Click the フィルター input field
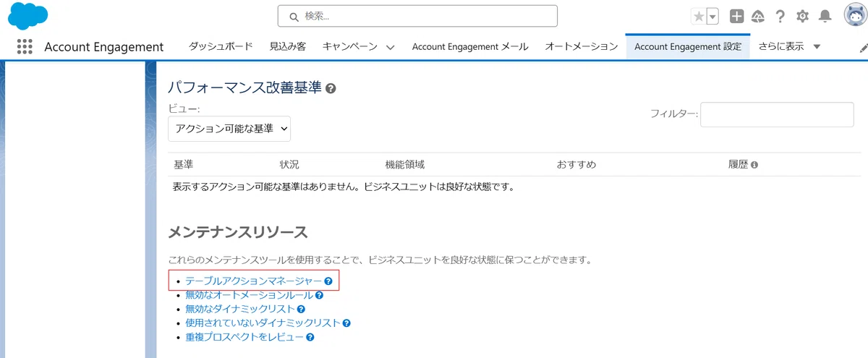Image resolution: width=868 pixels, height=358 pixels. pyautogui.click(x=777, y=114)
